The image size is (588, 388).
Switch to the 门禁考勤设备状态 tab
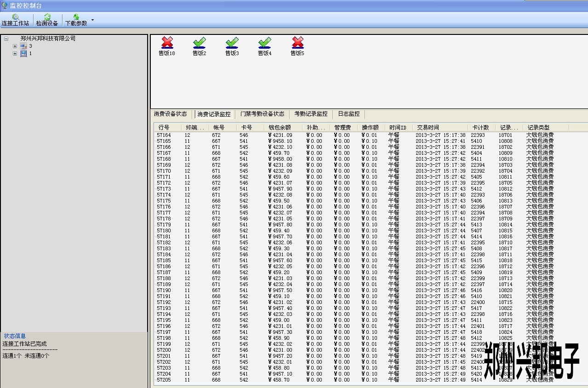point(262,114)
